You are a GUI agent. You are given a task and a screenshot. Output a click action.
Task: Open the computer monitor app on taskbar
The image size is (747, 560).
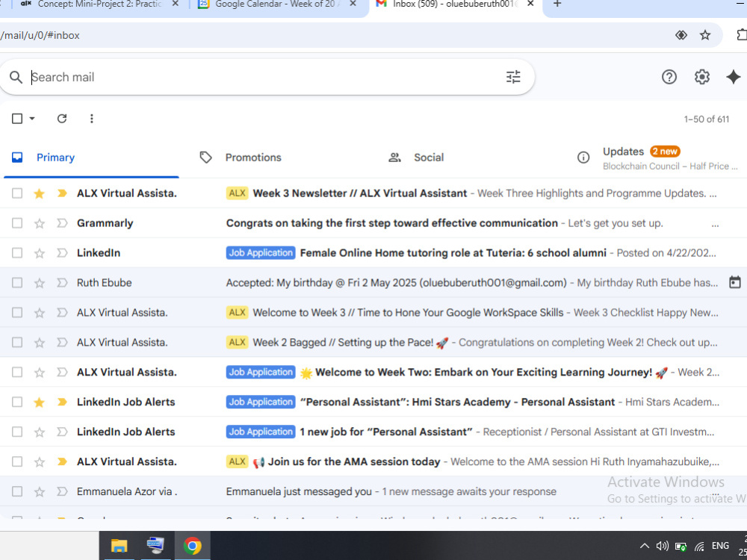pyautogui.click(x=155, y=546)
